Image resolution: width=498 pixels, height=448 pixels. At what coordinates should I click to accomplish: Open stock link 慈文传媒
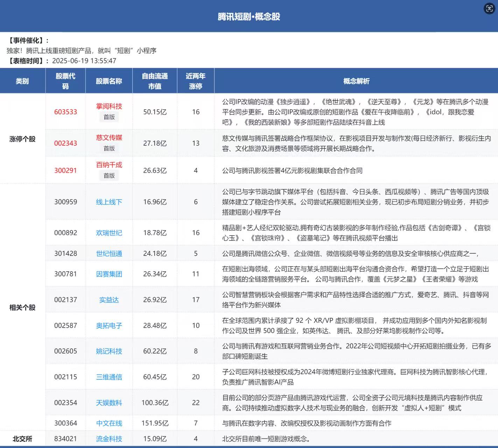tap(109, 138)
